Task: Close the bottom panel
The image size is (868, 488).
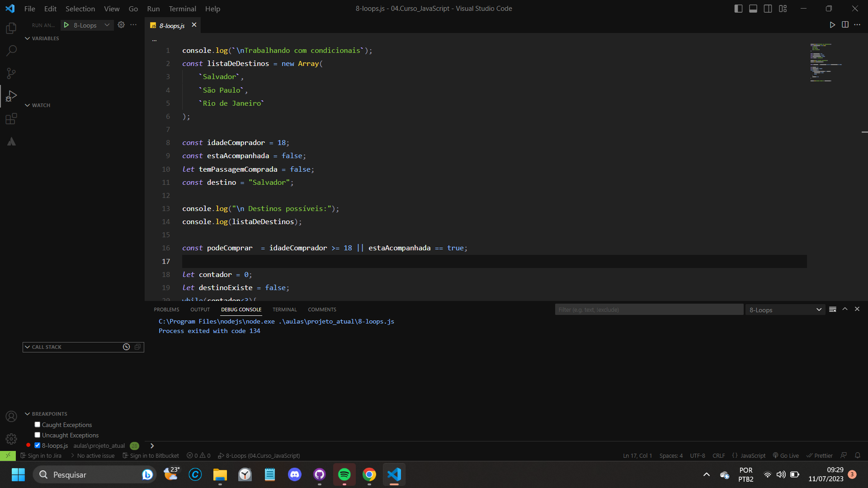Action: 857,309
